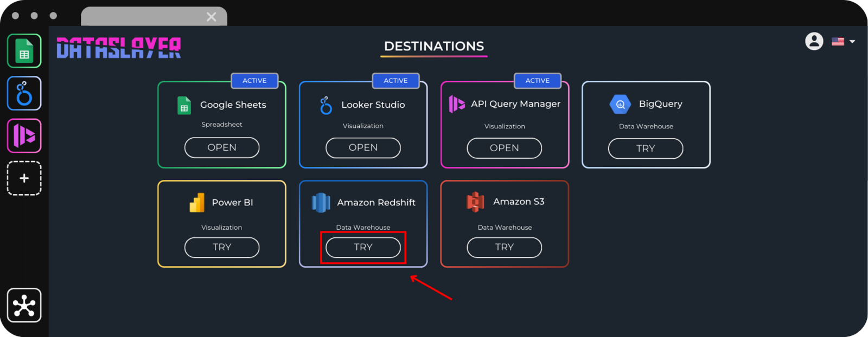Click the 'Amazon Redshift' card title
This screenshot has height=337, width=868.
(x=376, y=203)
